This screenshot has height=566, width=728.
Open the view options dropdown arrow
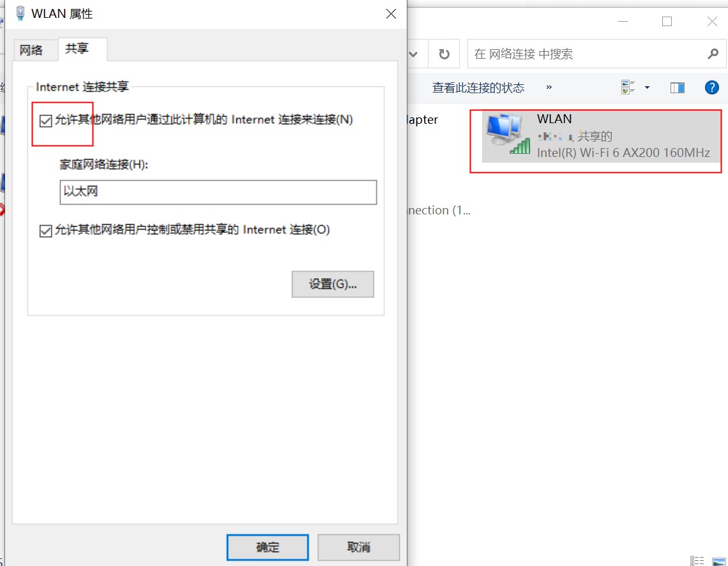tap(647, 87)
